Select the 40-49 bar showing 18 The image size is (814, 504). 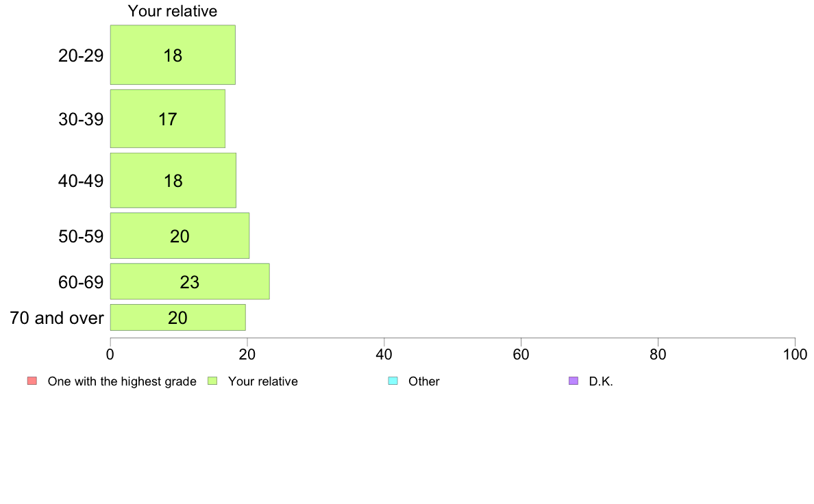click(x=173, y=181)
